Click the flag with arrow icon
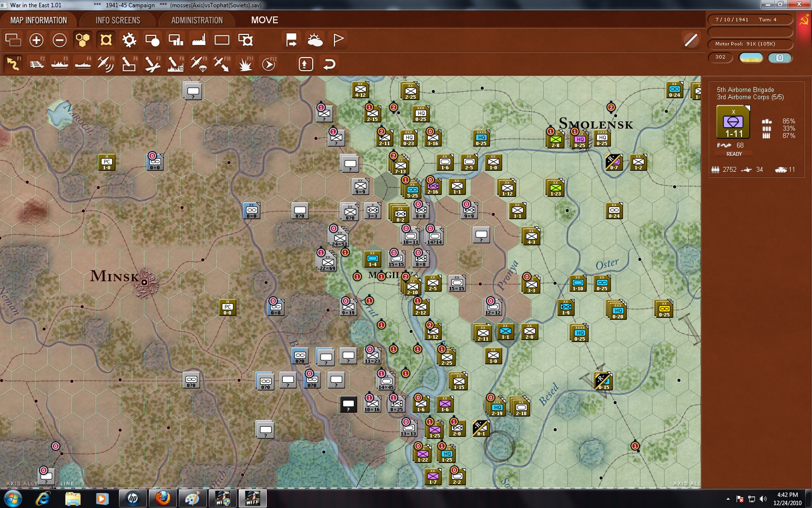Image resolution: width=812 pixels, height=508 pixels. click(x=291, y=40)
